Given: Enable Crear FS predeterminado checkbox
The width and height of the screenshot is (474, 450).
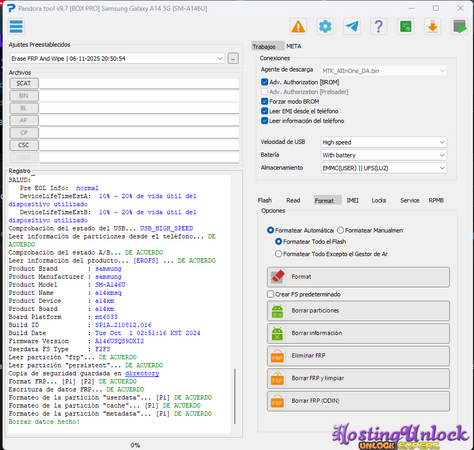Looking at the screenshot, I should 271,294.
